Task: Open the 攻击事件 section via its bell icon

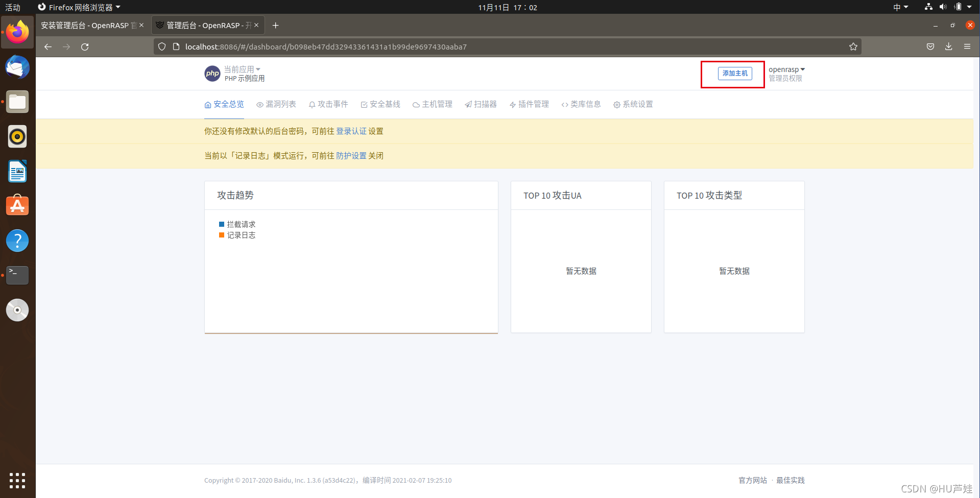Action: pos(312,104)
